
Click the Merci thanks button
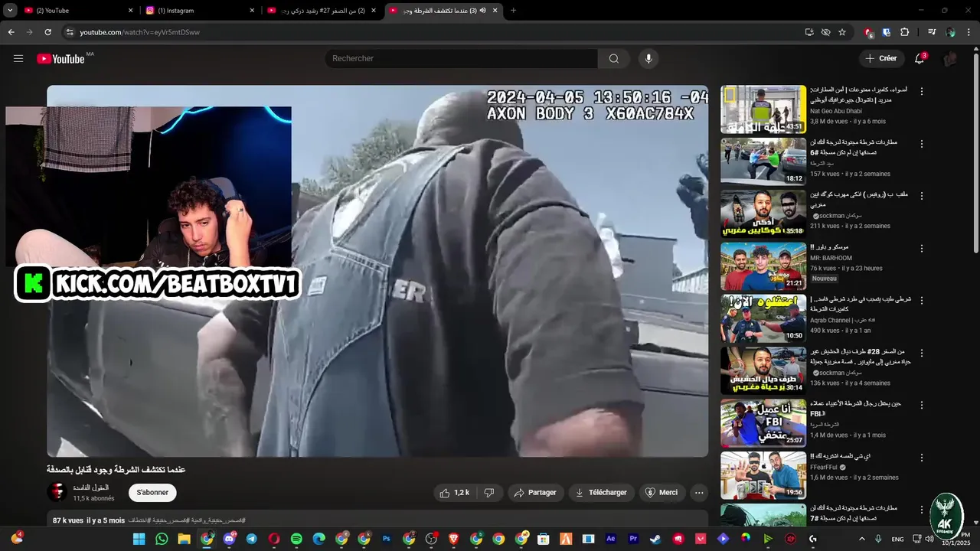(662, 493)
